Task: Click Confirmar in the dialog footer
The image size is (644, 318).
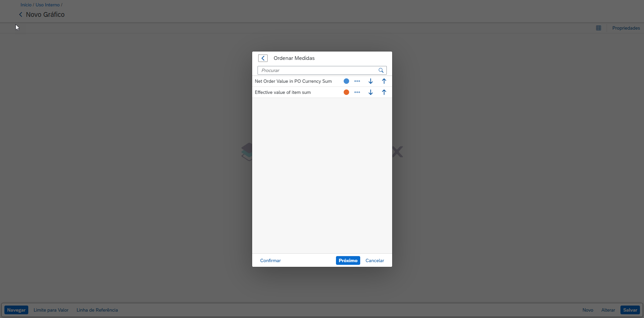Action: coord(270,260)
